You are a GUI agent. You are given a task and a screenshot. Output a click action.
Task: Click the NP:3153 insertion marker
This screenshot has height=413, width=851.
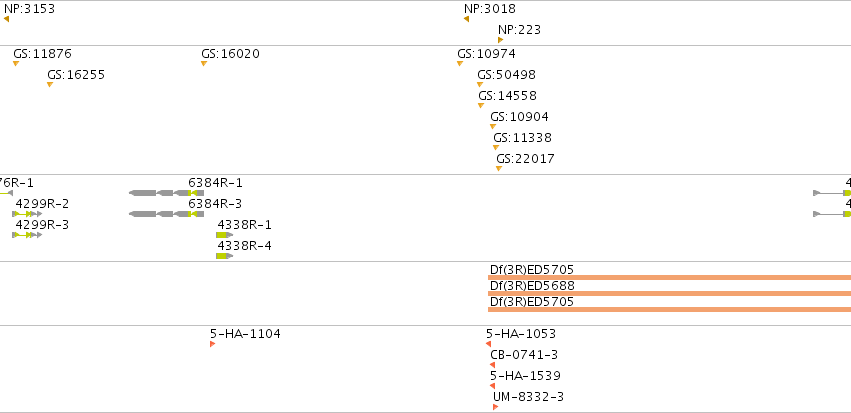pyautogui.click(x=7, y=19)
